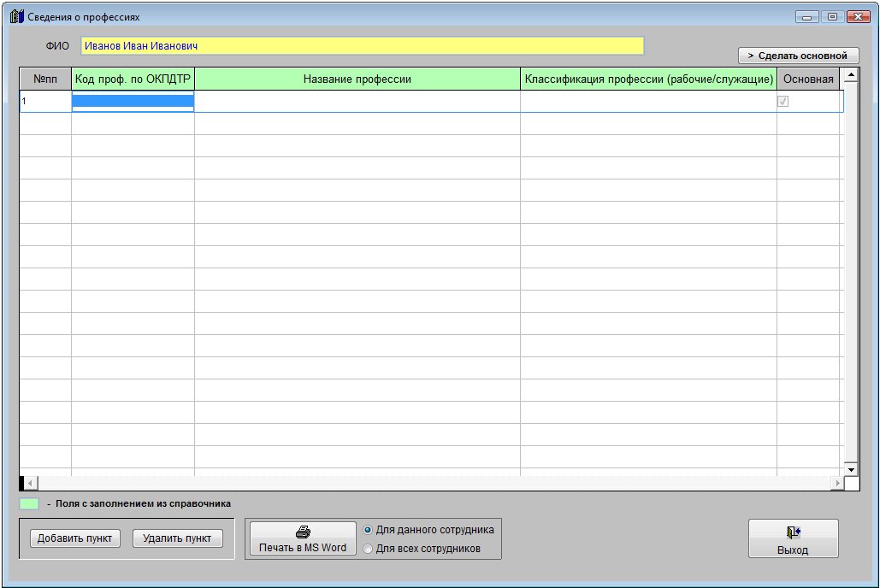Screen dimensions: 880x588
Task: Click the 'Классификация профессии (рабочие/служащие)' header
Action: [x=649, y=79]
